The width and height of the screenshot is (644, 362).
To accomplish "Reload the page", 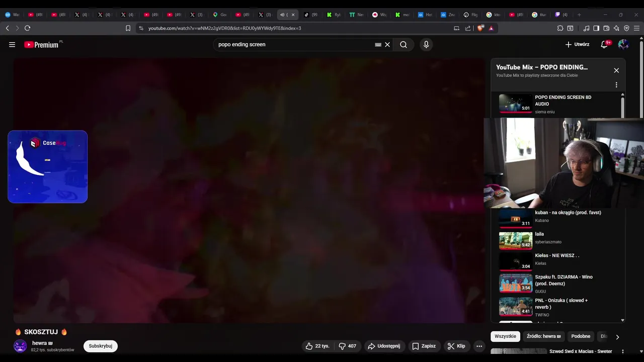I will click(x=27, y=28).
